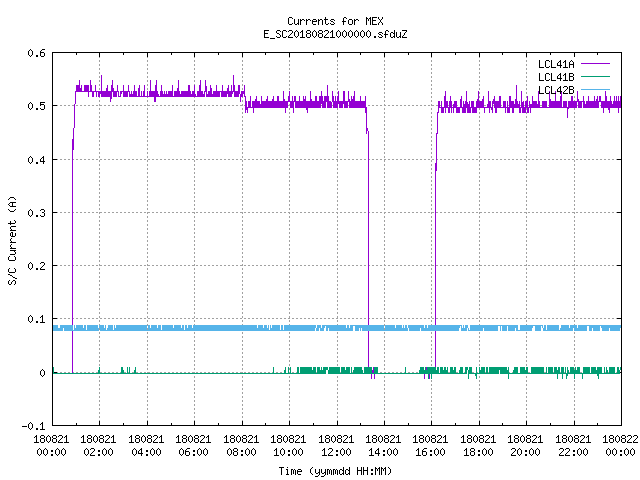Click the LCL42B legend label
Viewport: 640px width, 480px height.
[x=556, y=90]
